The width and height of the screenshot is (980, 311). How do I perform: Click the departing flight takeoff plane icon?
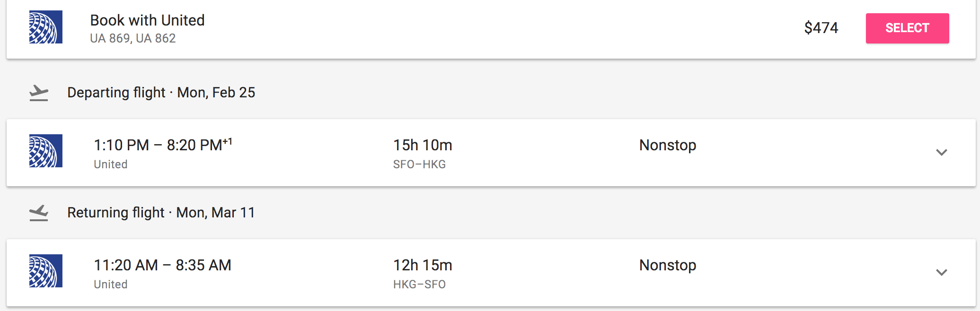click(39, 93)
